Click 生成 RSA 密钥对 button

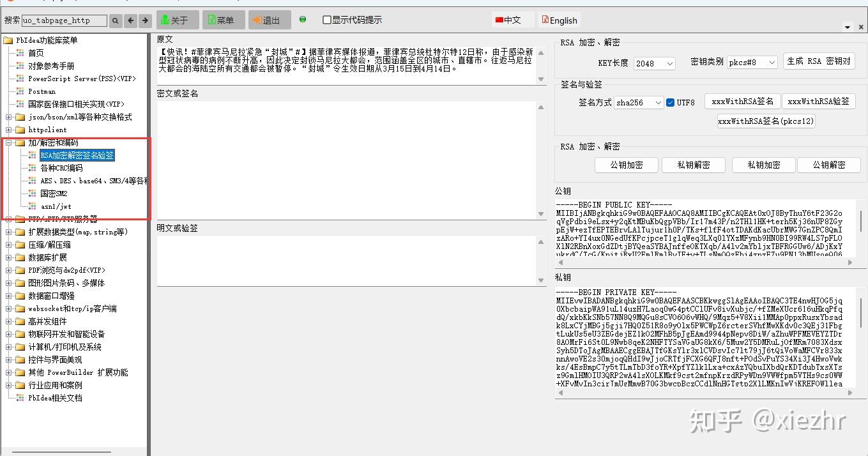point(819,61)
